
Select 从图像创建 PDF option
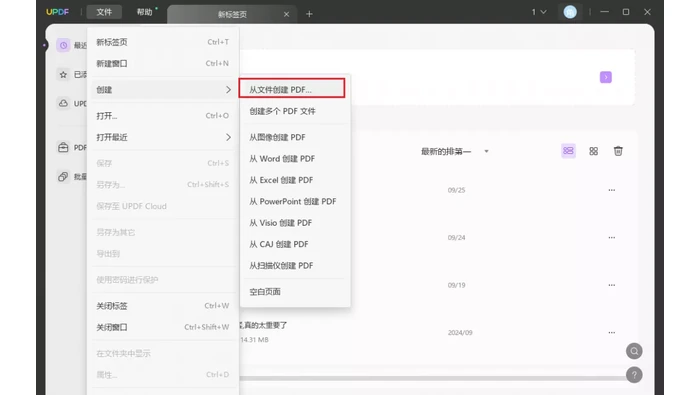(295, 137)
